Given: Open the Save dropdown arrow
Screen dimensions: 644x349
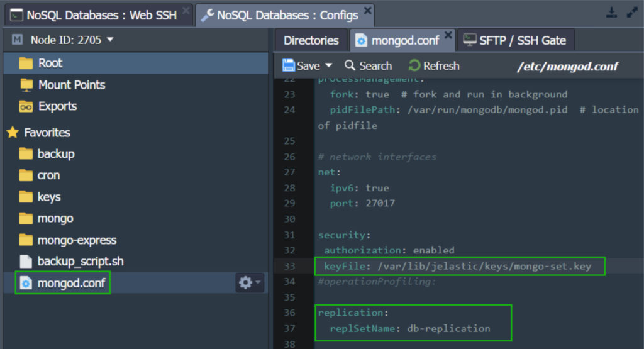Looking at the screenshot, I should (328, 65).
